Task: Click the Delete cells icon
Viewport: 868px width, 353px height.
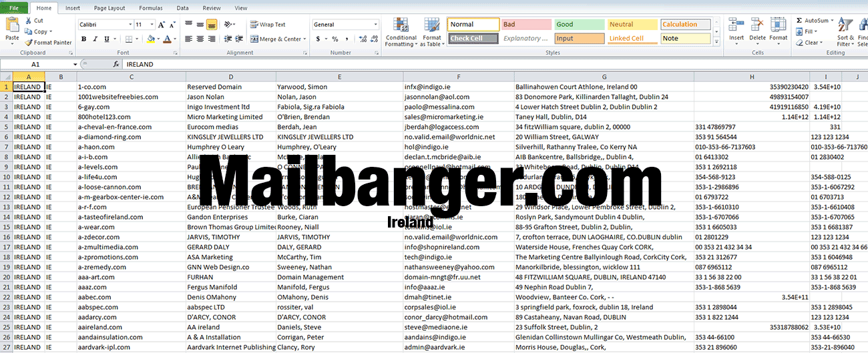Action: point(757,25)
